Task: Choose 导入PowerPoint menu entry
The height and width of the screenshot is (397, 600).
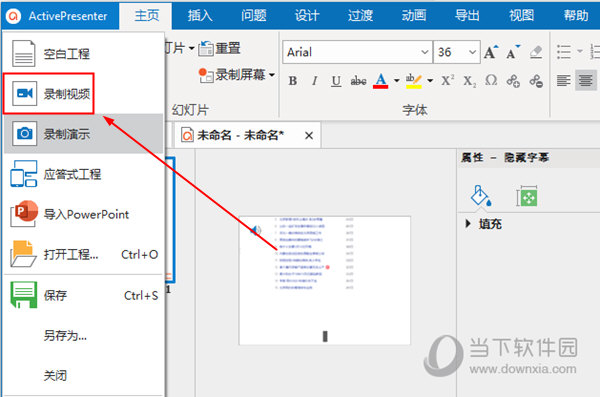Action: click(83, 214)
